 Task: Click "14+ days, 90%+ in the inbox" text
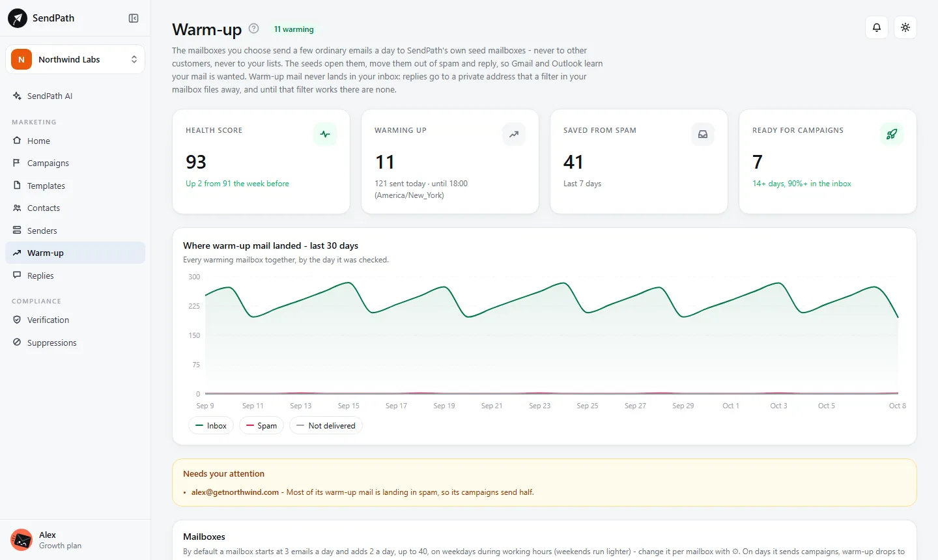point(802,184)
